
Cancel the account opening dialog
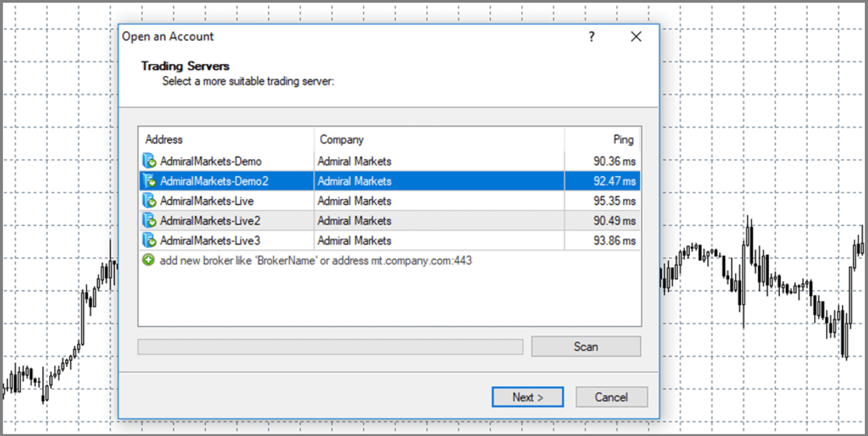pos(611,397)
